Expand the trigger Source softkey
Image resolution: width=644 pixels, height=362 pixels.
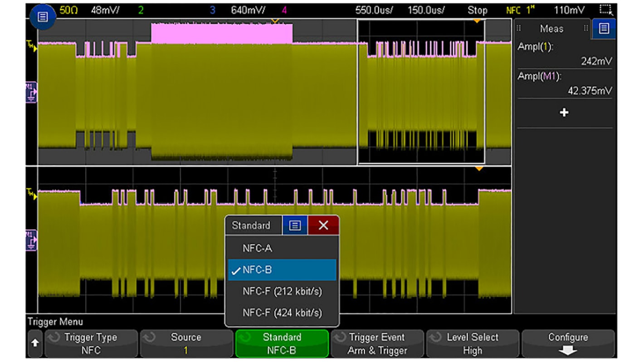pyautogui.click(x=186, y=343)
